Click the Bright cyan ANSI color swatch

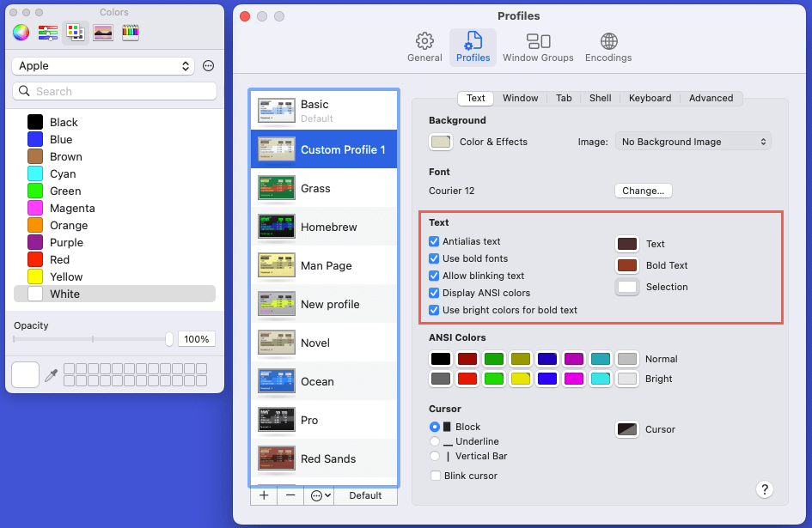[601, 379]
